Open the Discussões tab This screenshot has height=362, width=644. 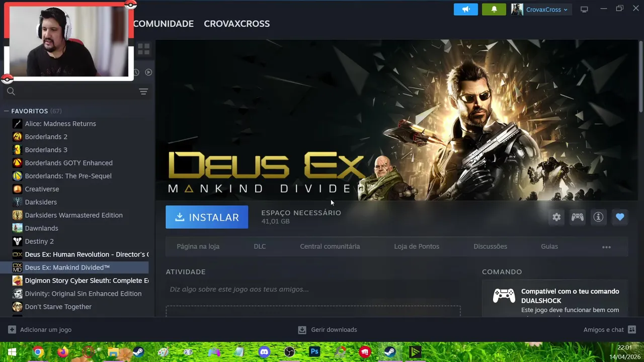[491, 246]
